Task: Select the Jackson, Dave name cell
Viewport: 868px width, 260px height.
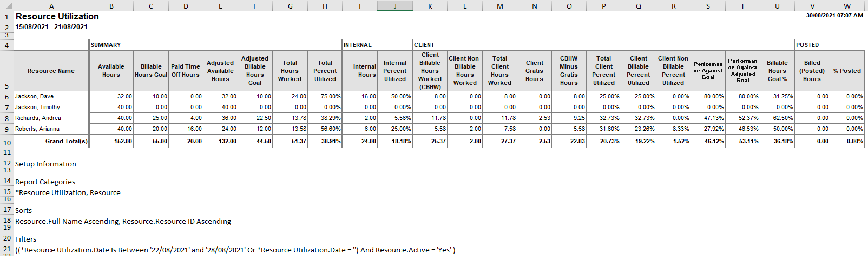Action: click(34, 97)
